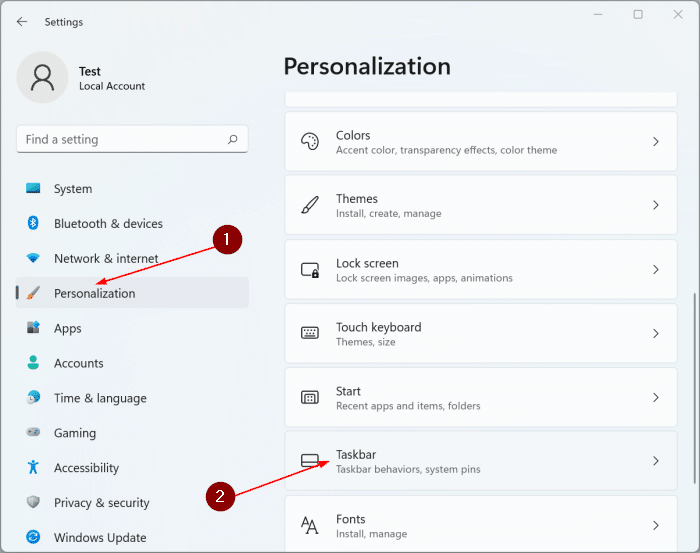Open the Lock screen card title

367,263
